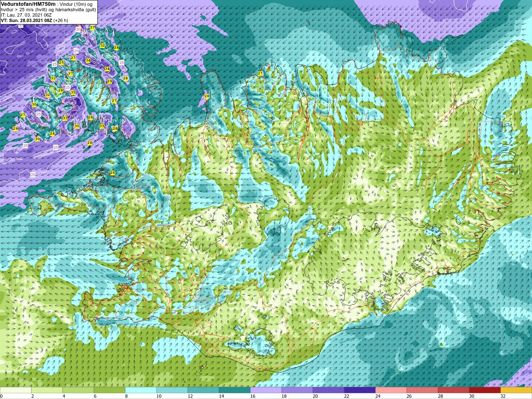Click the 26–28 m/s salmon legend swatch
Viewport: 532px width, 399px height.
[422, 391]
